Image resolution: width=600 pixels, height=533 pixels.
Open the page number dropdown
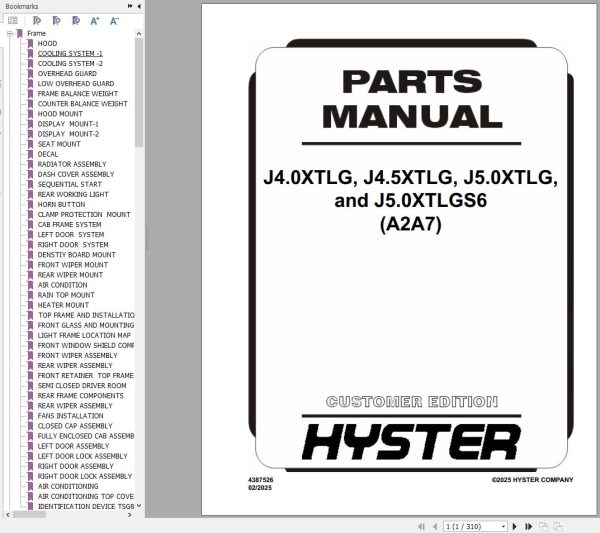point(503,526)
